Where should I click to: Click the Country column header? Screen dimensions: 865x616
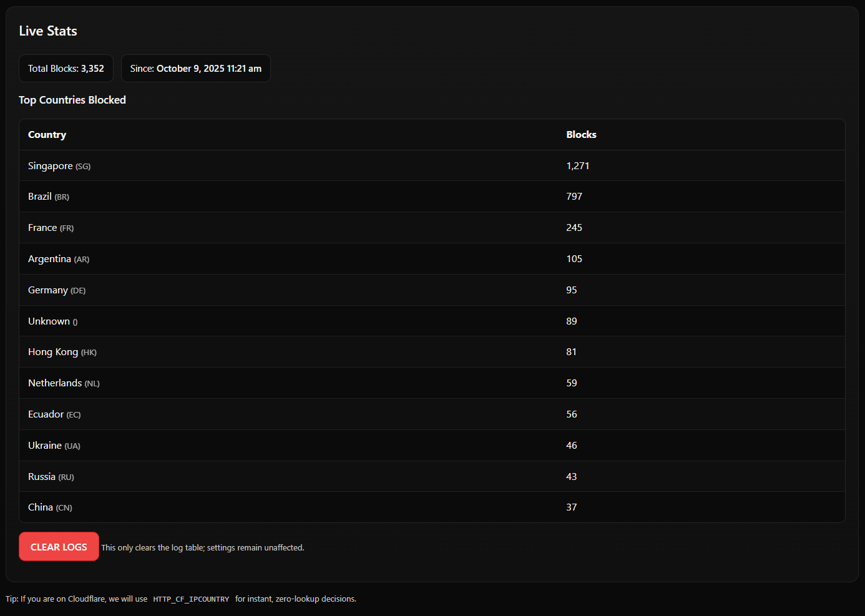(47, 135)
